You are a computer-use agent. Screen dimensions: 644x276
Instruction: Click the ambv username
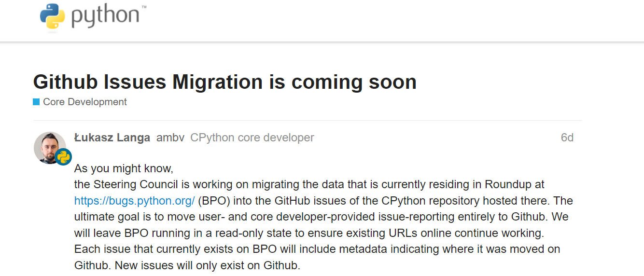click(170, 138)
